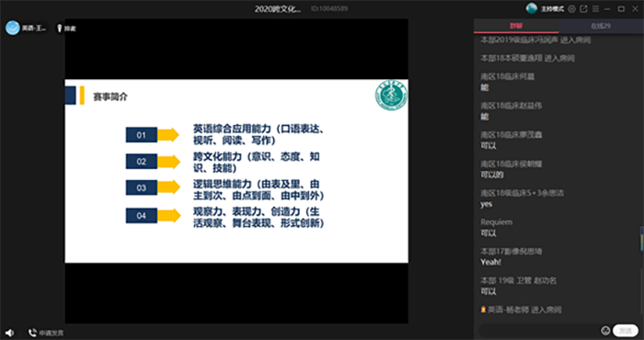644x340 pixels.
Task: Click the university logo on slide
Action: pyautogui.click(x=391, y=96)
